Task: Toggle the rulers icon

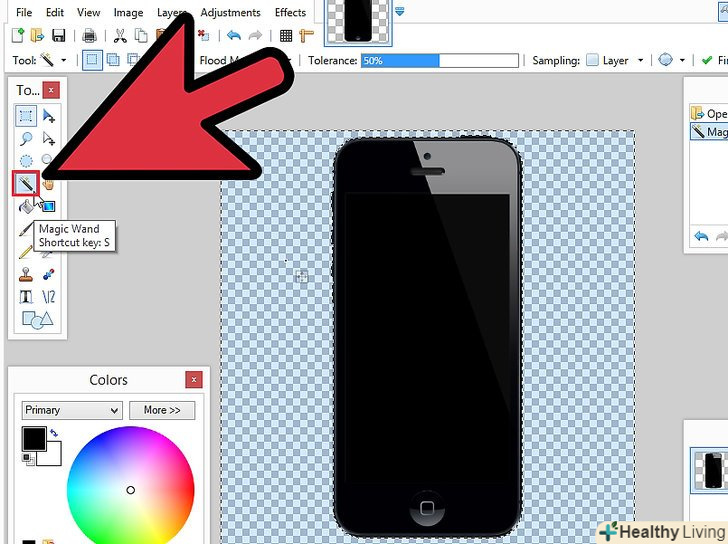Action: (x=306, y=35)
